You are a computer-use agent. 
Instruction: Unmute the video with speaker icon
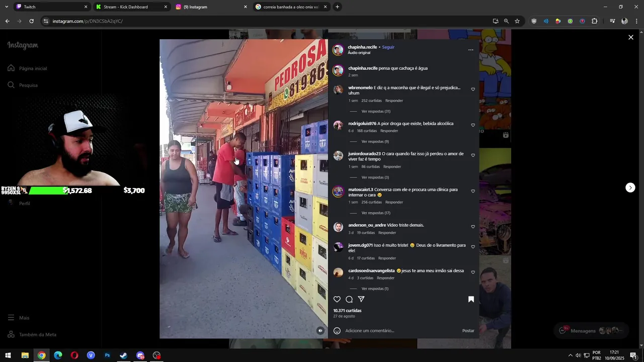[320, 331]
